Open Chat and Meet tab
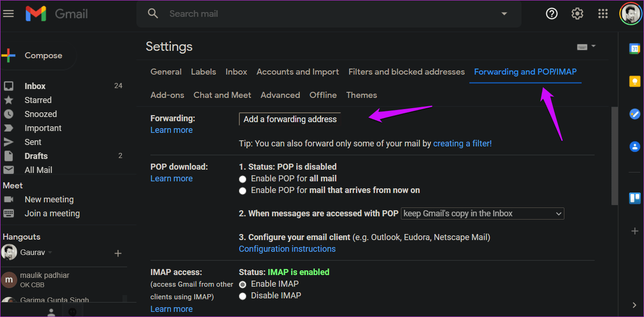Image resolution: width=644 pixels, height=317 pixels. point(222,95)
